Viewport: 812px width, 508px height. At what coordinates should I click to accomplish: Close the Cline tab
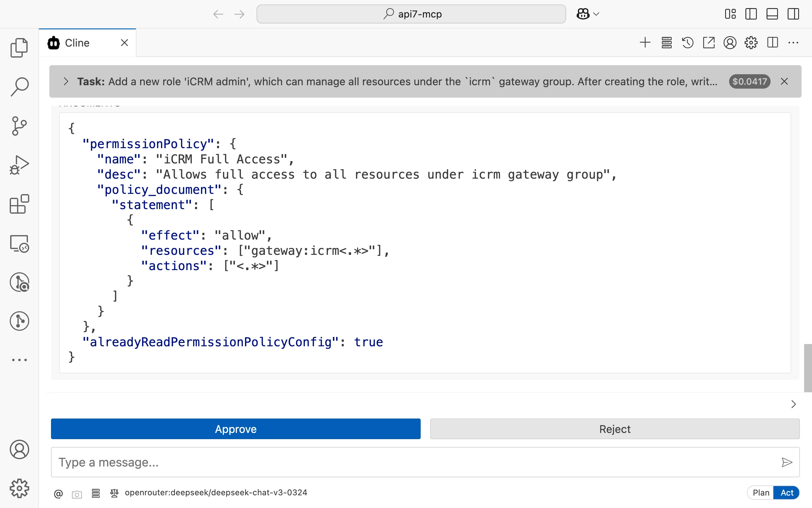(x=125, y=43)
